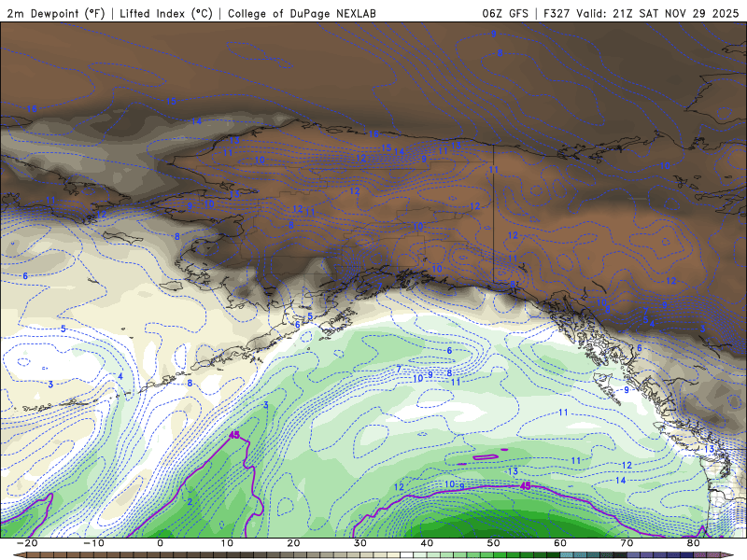Click the "College of DuPage NEXLAB" label
This screenshot has height=560, width=747.
tap(302, 13)
